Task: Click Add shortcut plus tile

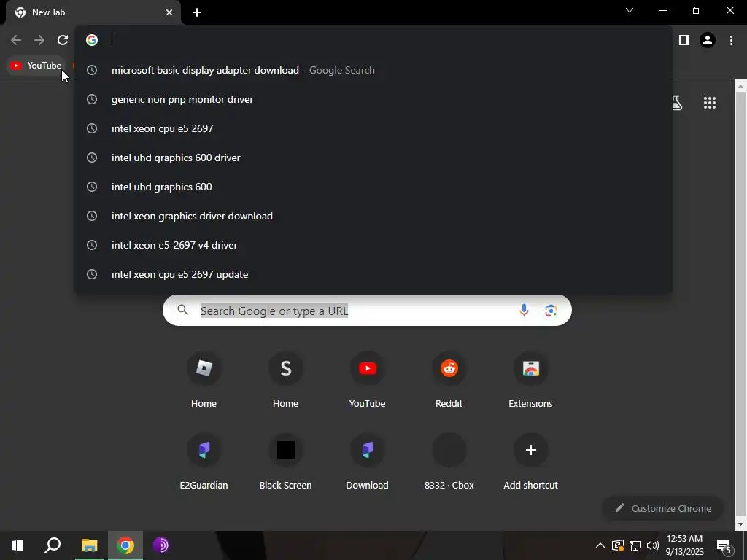Action: (531, 462)
